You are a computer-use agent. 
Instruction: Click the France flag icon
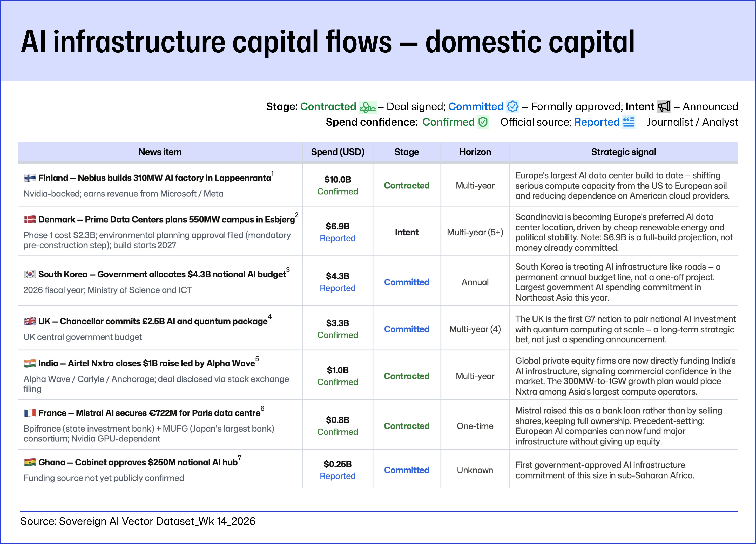30,413
